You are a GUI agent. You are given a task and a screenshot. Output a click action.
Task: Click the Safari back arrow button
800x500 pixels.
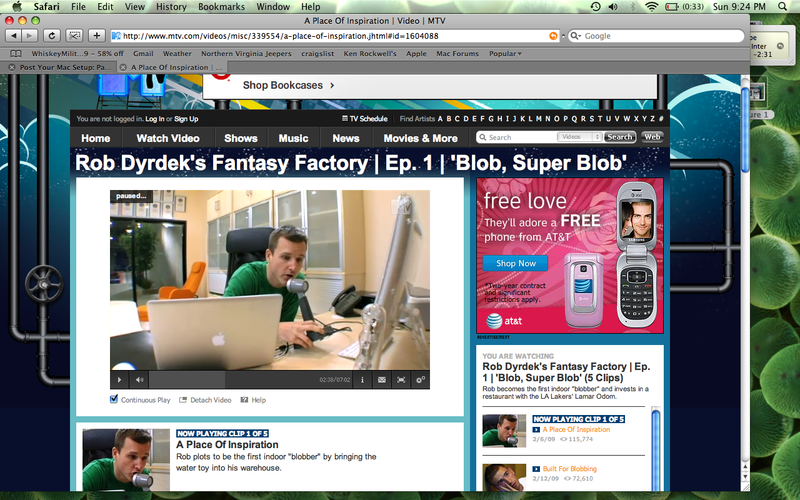click(14, 36)
